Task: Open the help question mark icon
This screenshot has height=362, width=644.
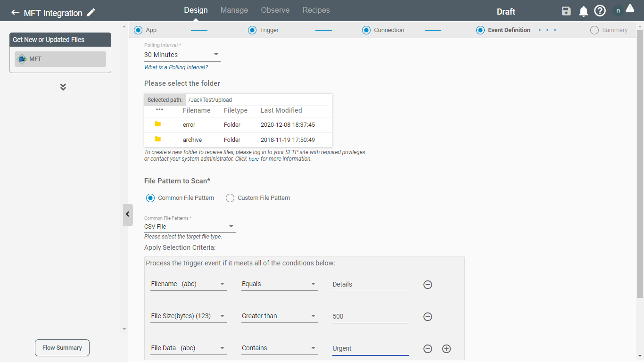Action: pos(600,11)
